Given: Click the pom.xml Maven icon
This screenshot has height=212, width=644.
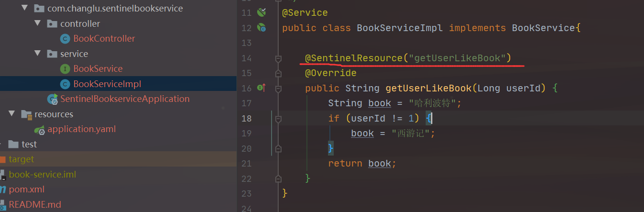Looking at the screenshot, I should 3,190.
